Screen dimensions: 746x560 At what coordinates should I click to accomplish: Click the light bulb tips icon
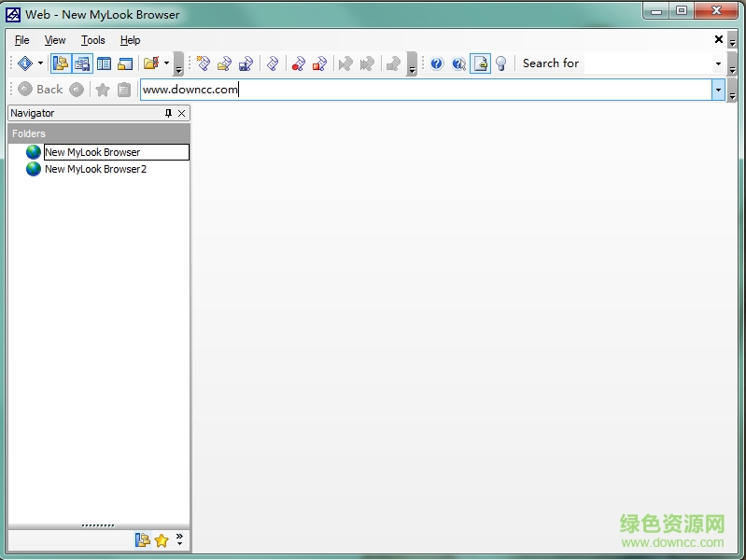pos(501,63)
